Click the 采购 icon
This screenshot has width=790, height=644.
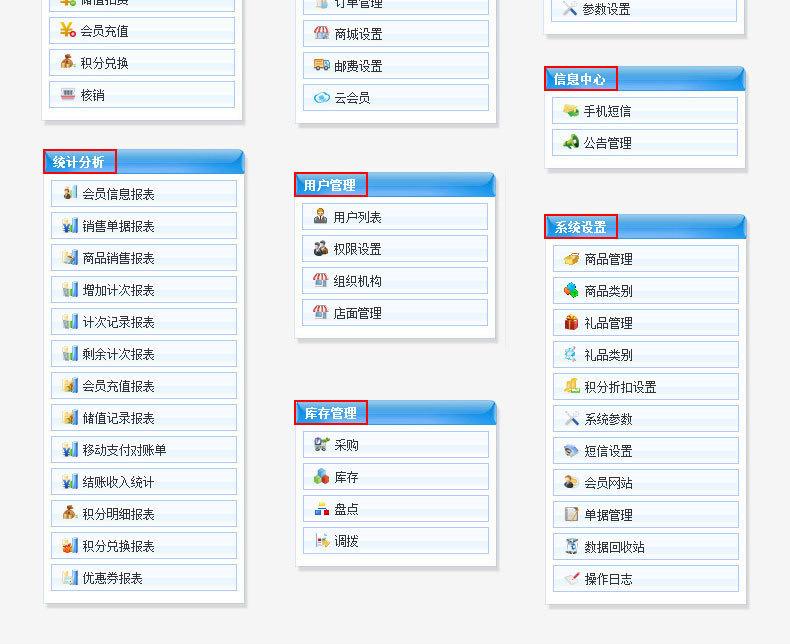point(322,445)
